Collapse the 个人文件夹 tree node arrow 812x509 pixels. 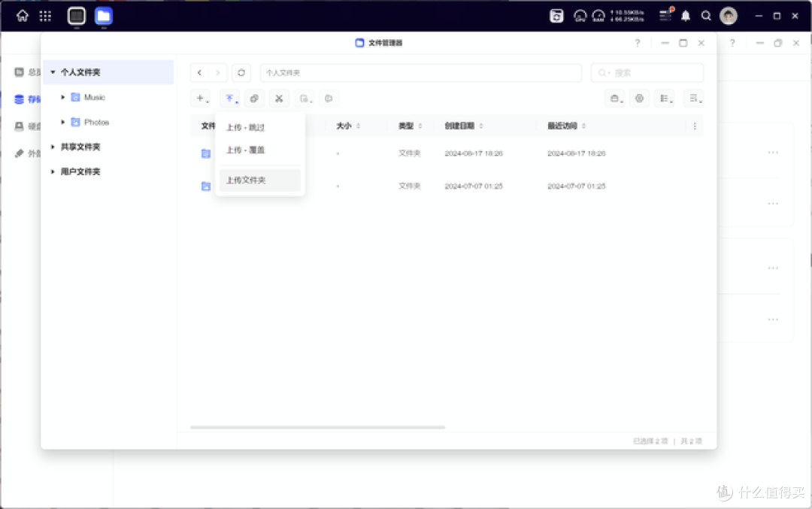pos(53,72)
